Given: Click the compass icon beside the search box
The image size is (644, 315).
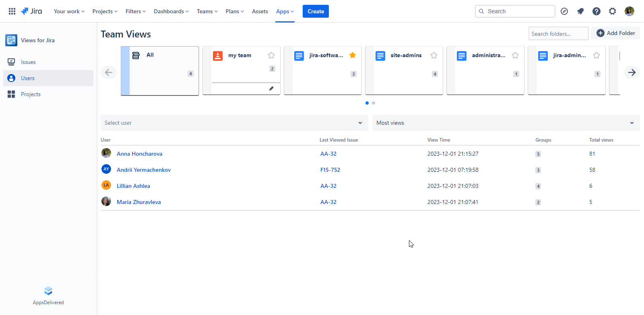Looking at the screenshot, I should tap(564, 11).
